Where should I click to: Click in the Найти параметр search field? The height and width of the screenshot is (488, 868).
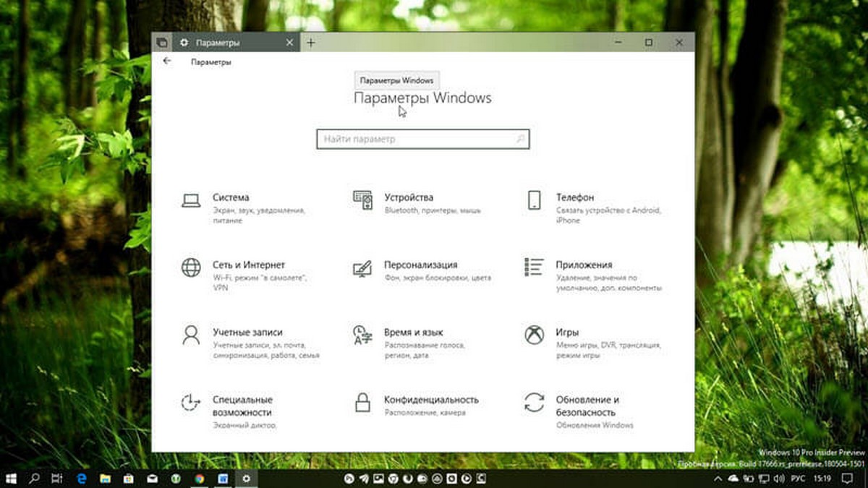[x=423, y=139]
